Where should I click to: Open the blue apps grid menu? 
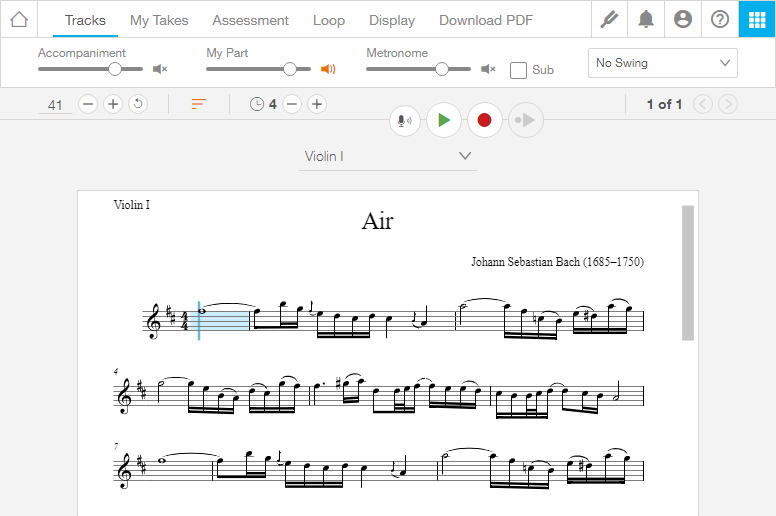pos(757,20)
